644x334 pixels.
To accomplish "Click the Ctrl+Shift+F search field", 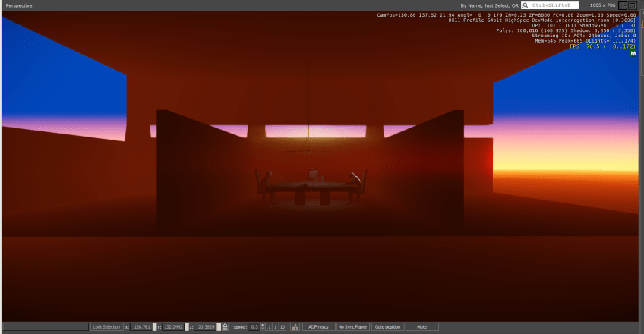I will (x=554, y=5).
